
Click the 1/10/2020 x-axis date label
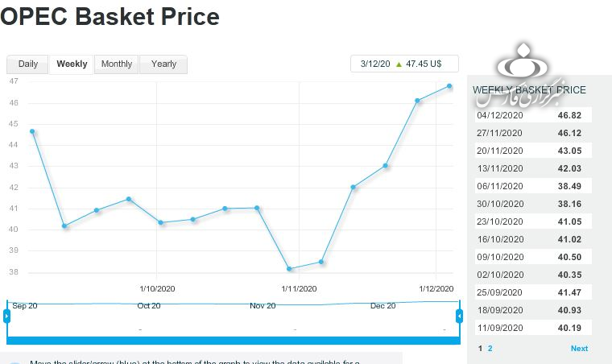pyautogui.click(x=157, y=288)
